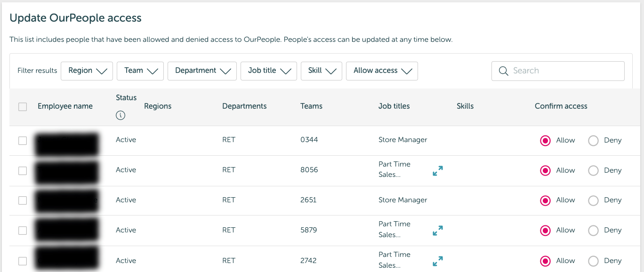This screenshot has width=644, height=272.
Task: Check the row checkbox for team 8056
Action: 23,171
